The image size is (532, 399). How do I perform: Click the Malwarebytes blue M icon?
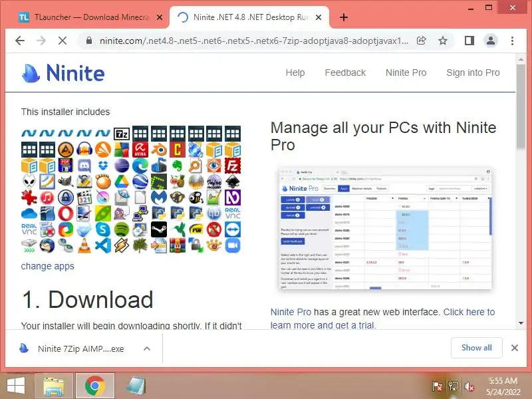(x=159, y=198)
